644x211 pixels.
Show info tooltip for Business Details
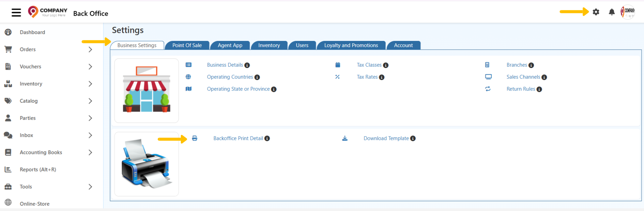pos(247,65)
